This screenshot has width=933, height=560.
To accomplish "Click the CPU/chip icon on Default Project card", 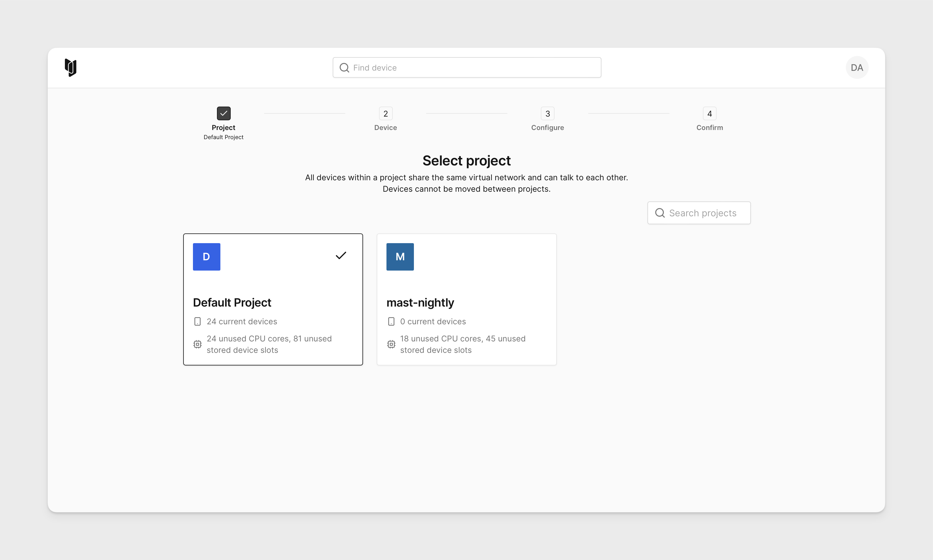I will coord(197,344).
